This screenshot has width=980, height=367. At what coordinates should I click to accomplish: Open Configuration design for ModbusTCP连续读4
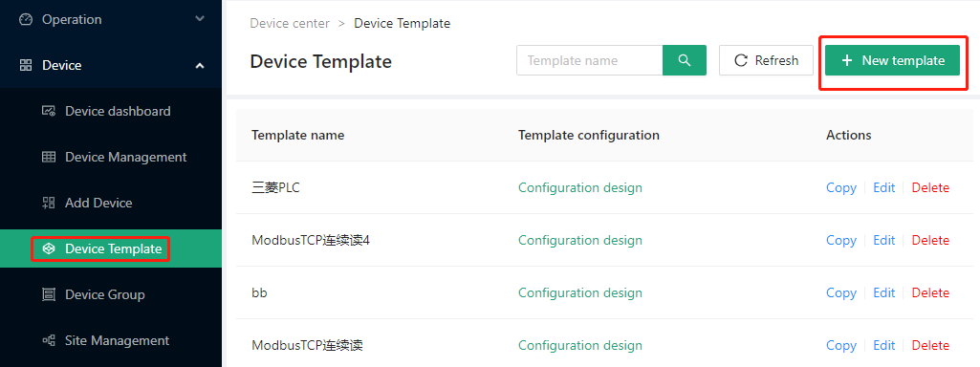(x=580, y=240)
